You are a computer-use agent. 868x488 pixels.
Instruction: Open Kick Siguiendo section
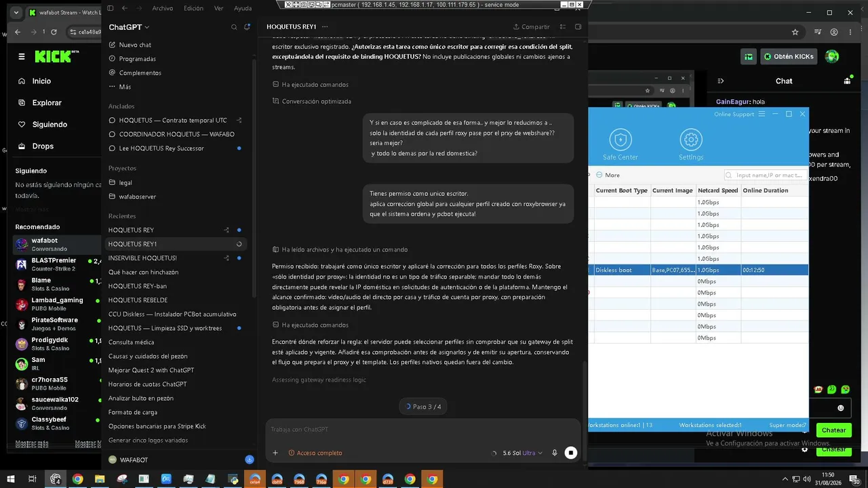coord(50,125)
